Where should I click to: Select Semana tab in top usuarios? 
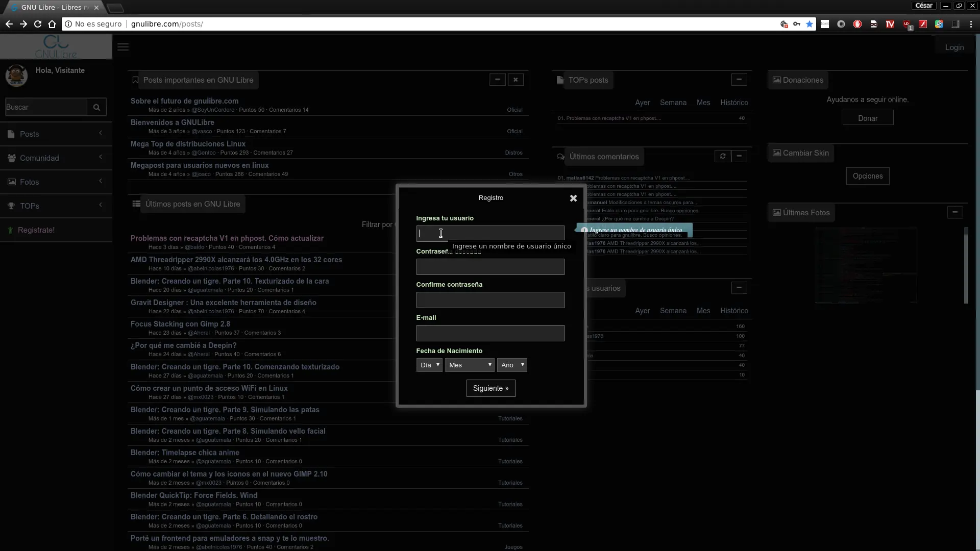point(673,311)
